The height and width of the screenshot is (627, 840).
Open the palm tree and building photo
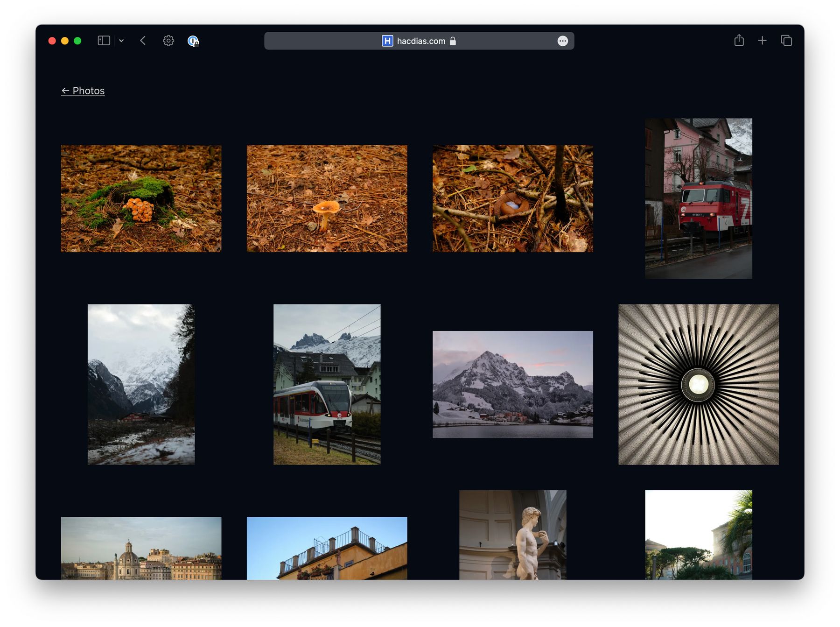pyautogui.click(x=698, y=535)
